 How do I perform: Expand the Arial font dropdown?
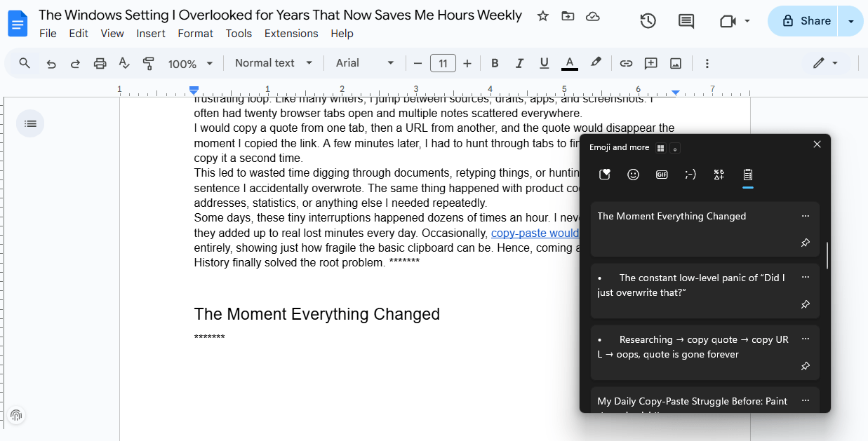click(364, 63)
